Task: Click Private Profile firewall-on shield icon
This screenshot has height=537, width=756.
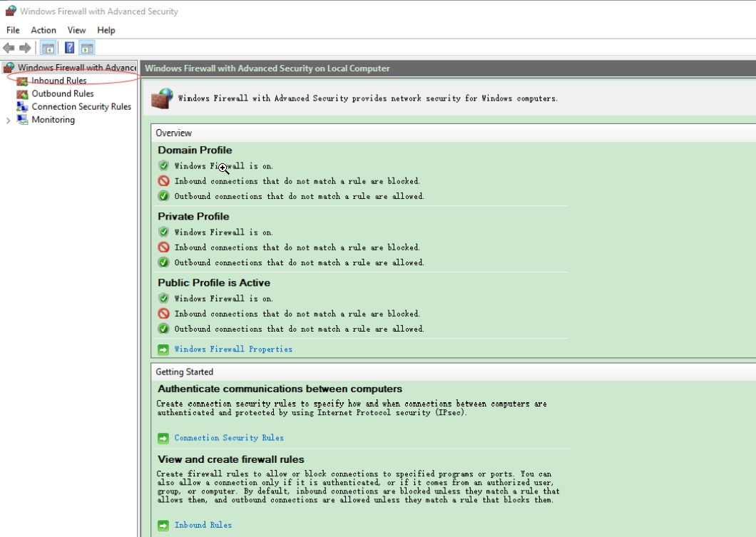Action: click(x=163, y=232)
